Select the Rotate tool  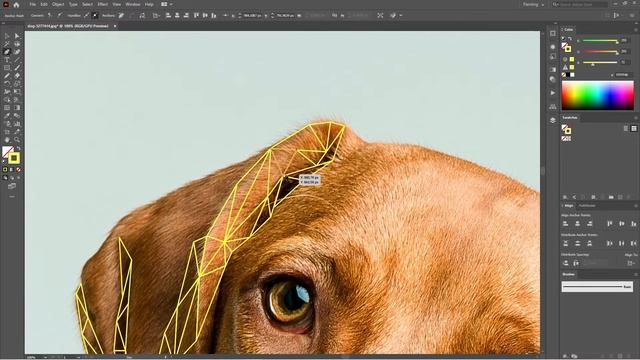pyautogui.click(x=7, y=84)
